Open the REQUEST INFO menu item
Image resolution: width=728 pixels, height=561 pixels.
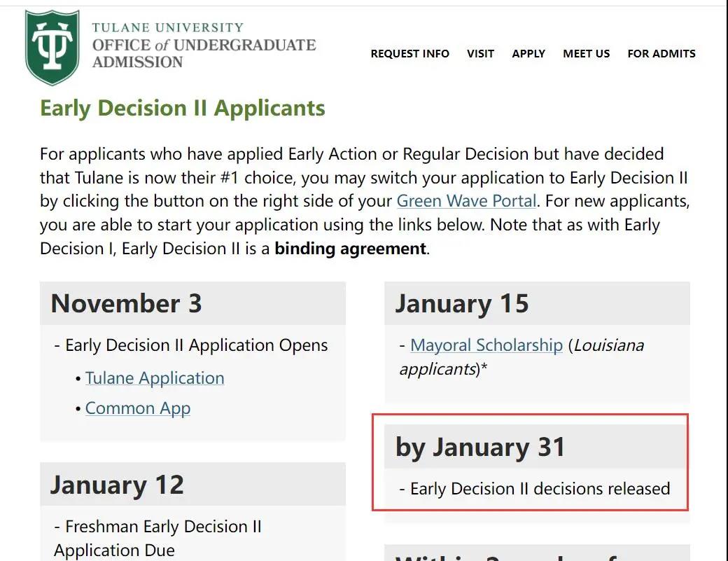(409, 53)
